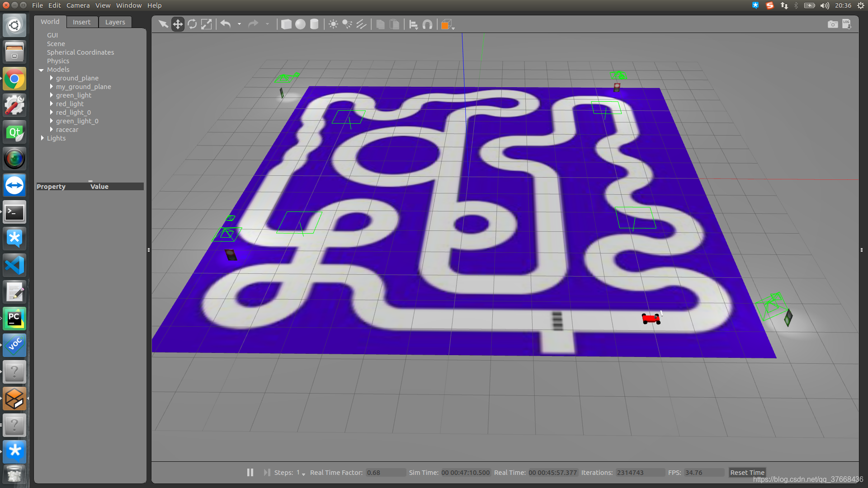Switch to the Layers tab

[115, 22]
